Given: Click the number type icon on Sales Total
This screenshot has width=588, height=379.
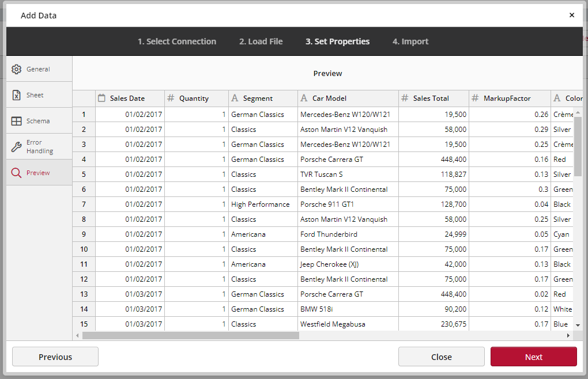Looking at the screenshot, I should click(x=405, y=98).
